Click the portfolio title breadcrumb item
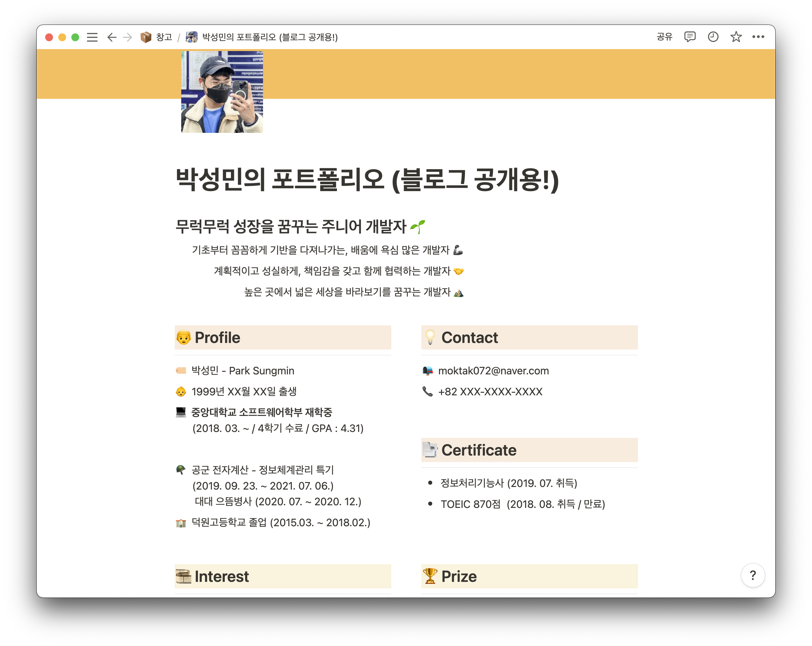This screenshot has height=646, width=812. (x=269, y=37)
